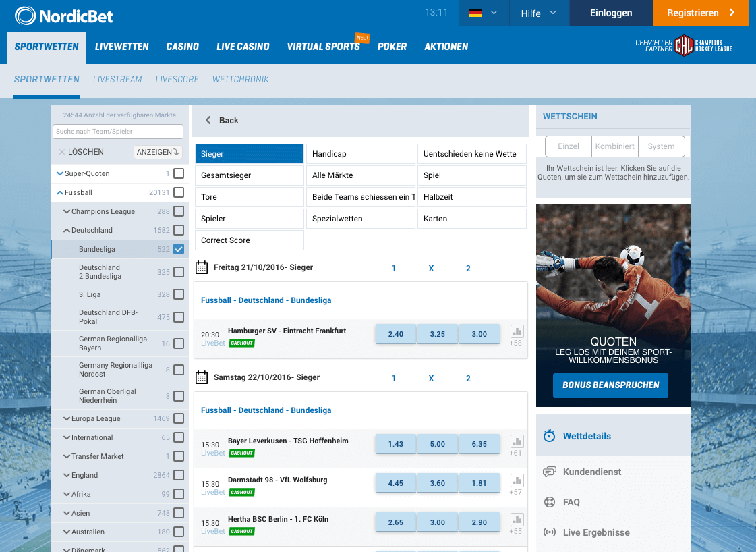Click the arrow on Registrieren button
This screenshot has width=756, height=552.
tap(732, 13)
